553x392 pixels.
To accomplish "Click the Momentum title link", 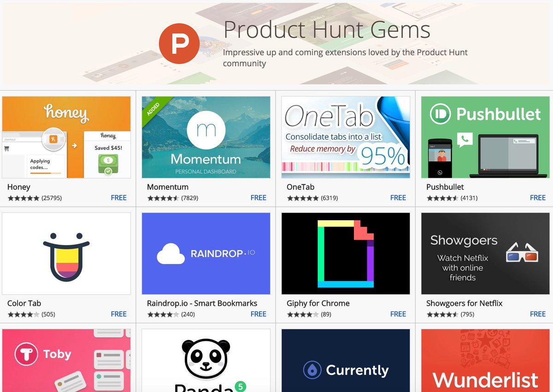I will point(168,187).
